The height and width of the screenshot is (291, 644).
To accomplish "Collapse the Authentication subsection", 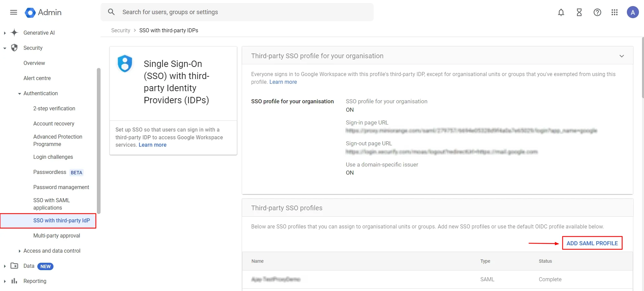I will coord(20,94).
